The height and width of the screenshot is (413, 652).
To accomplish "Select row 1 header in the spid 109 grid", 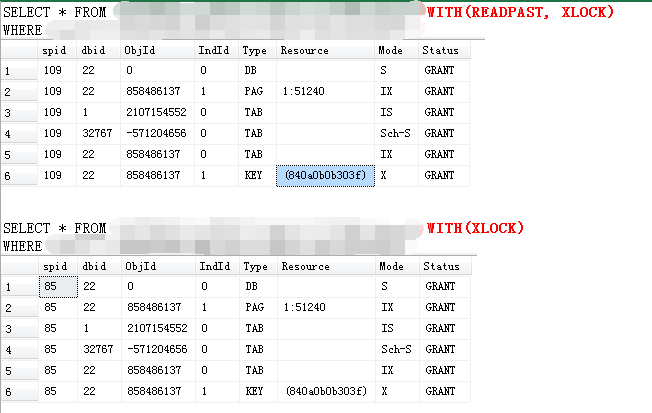I will point(20,71).
